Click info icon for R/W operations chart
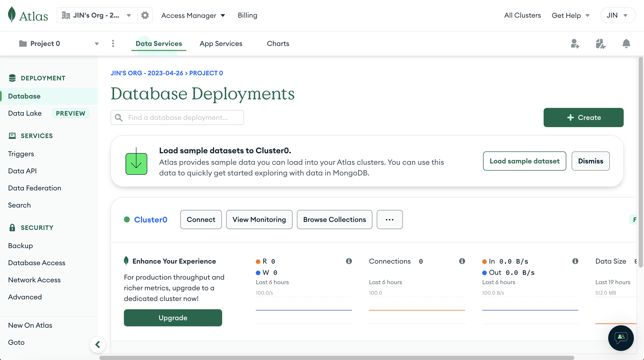 349,261
